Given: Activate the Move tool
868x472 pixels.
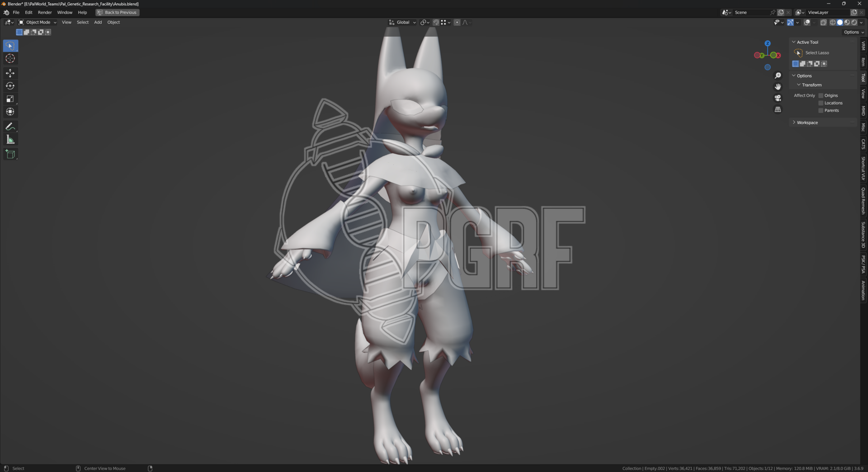Looking at the screenshot, I should (10, 73).
